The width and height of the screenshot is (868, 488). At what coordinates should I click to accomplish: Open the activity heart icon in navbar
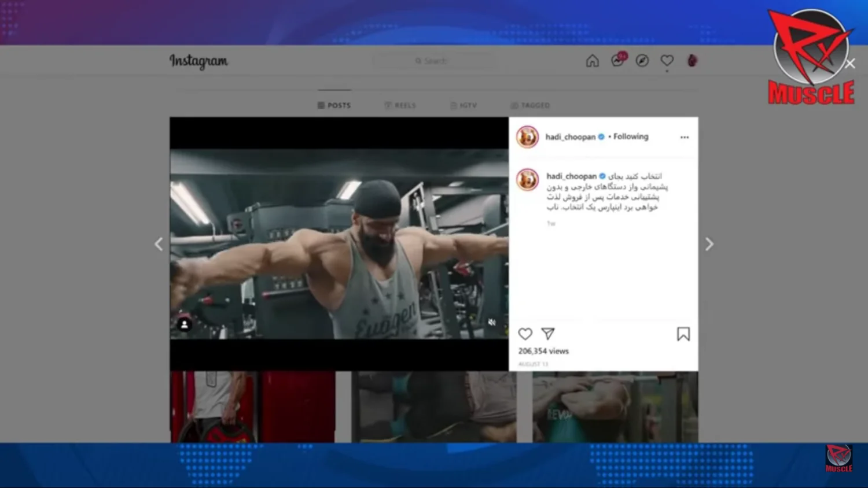click(x=667, y=61)
